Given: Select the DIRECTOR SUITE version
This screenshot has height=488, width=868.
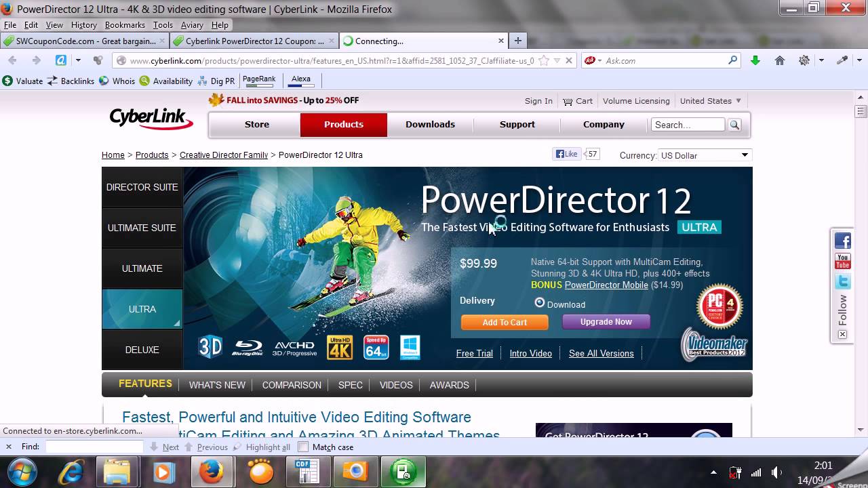Looking at the screenshot, I should 142,187.
